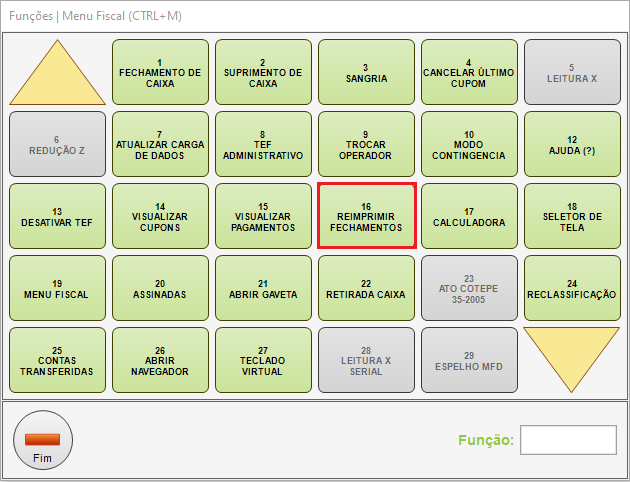Viewport: 630px width, 482px height.
Task: Click the 20 Assinadas button
Action: (x=160, y=288)
